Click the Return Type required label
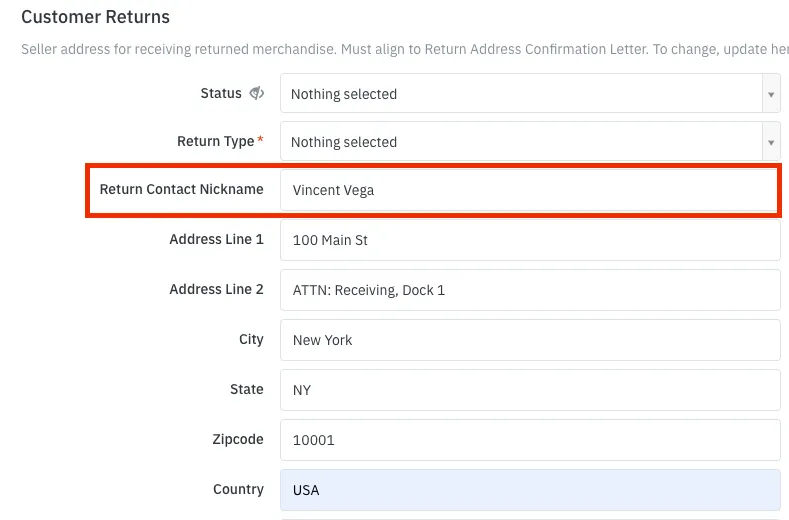This screenshot has width=789, height=520. tap(220, 141)
